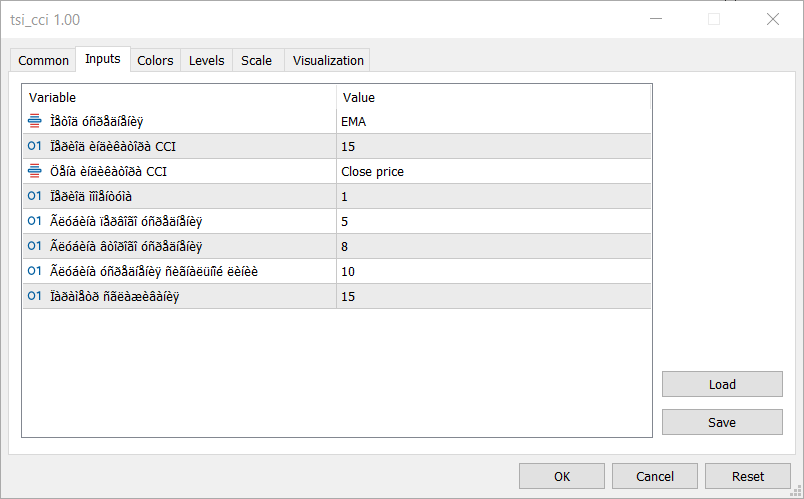The width and height of the screenshot is (804, 499).
Task: Click the integer icon in the value 1 row
Action: coord(35,197)
